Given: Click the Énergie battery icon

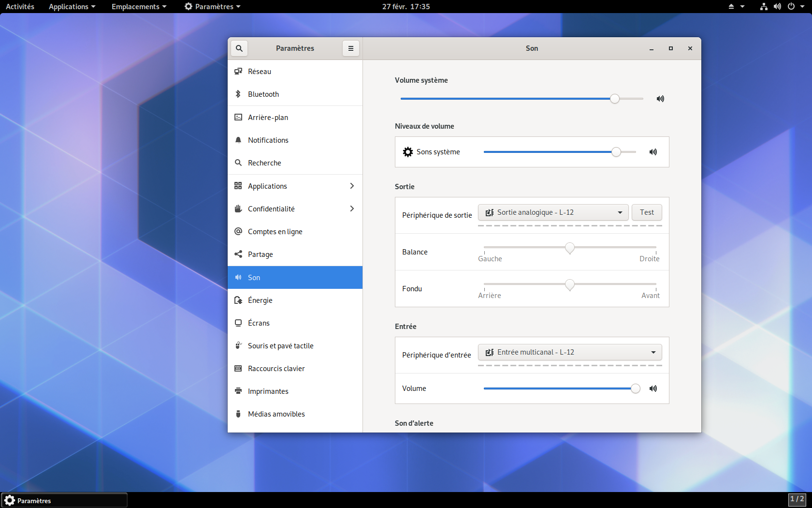Looking at the screenshot, I should tap(238, 300).
